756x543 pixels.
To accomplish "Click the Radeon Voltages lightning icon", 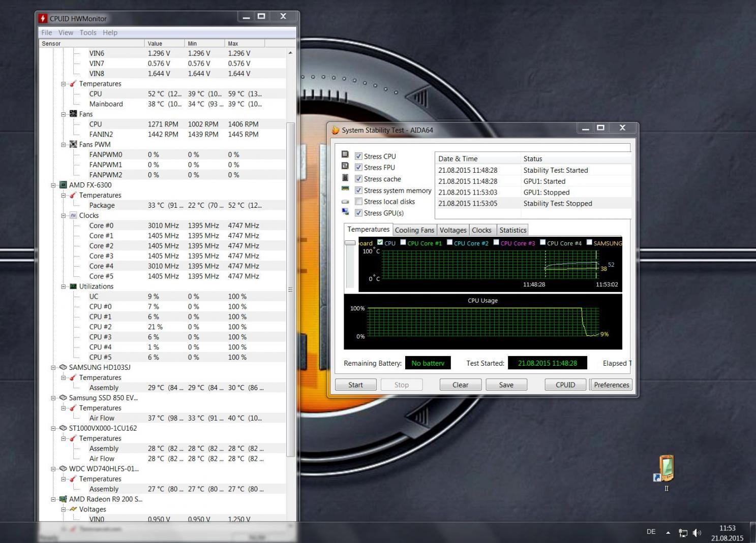I will (x=73, y=509).
